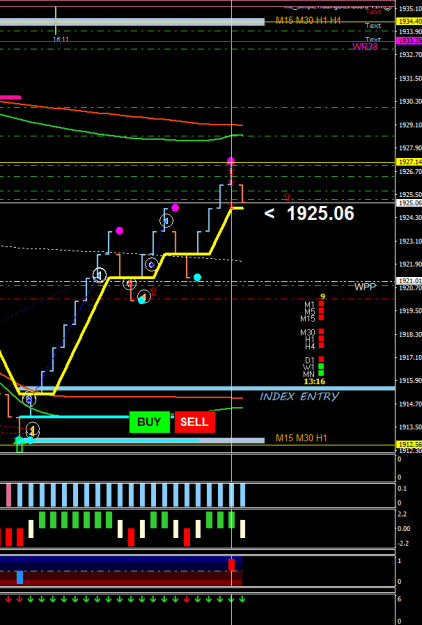Select the cyan dot near the WPP line
422x625 pixels.
point(197,277)
